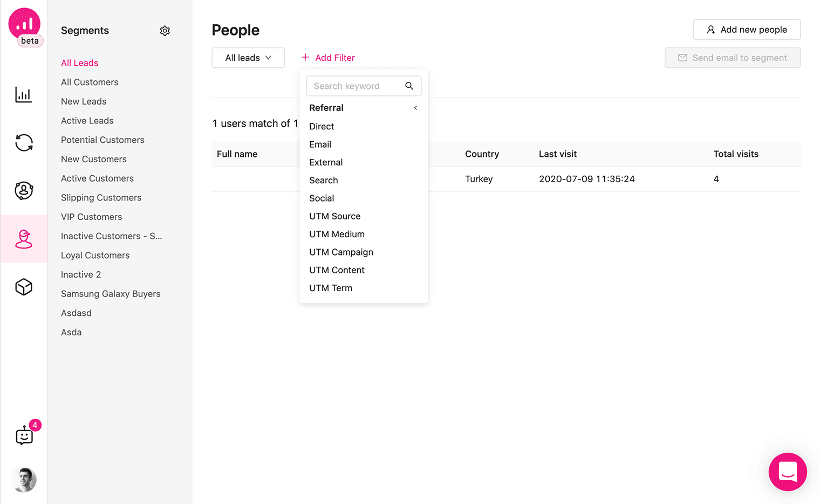Open Inactive 2 segment

(81, 274)
